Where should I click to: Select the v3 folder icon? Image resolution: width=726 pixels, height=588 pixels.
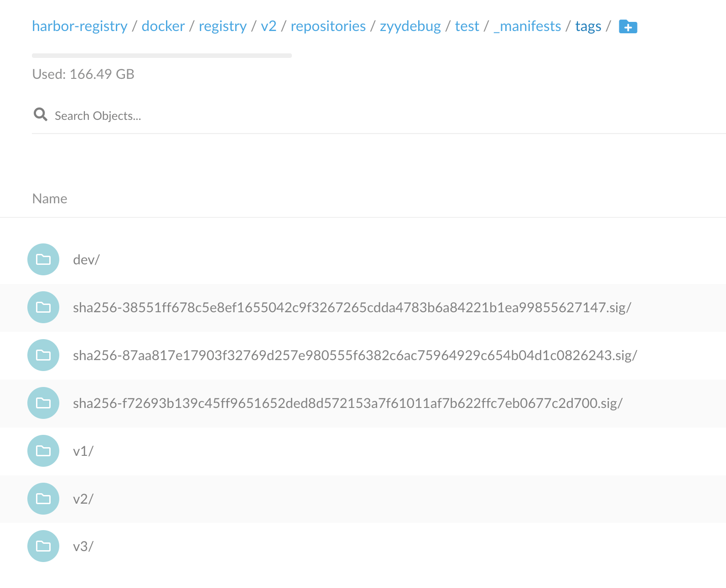click(43, 546)
